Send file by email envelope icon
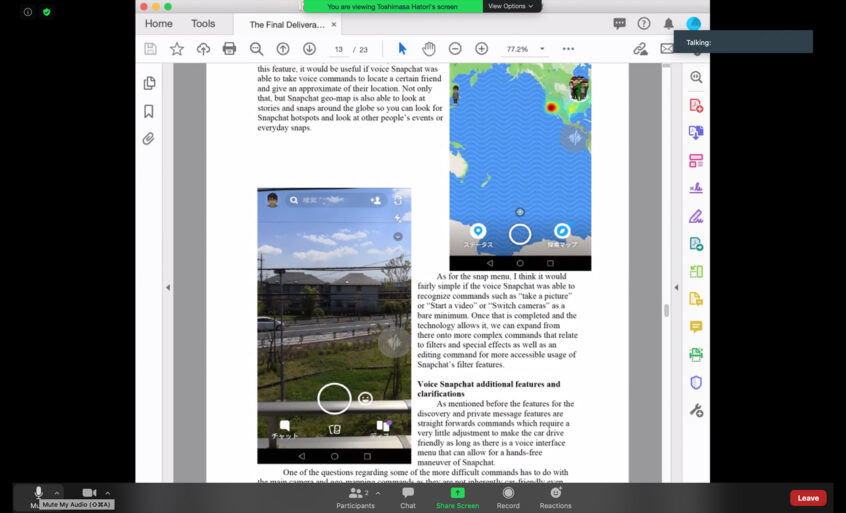846x513 pixels. [x=667, y=49]
